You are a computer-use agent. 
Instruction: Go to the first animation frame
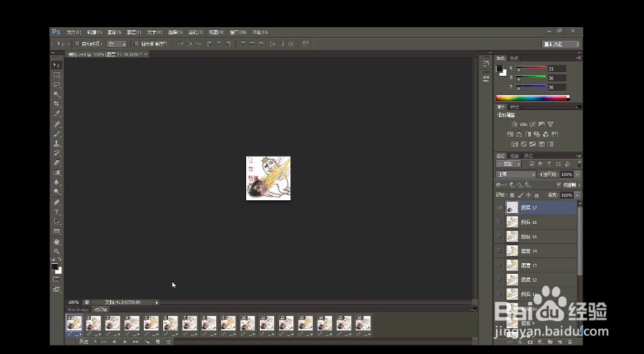pyautogui.click(x=104, y=342)
